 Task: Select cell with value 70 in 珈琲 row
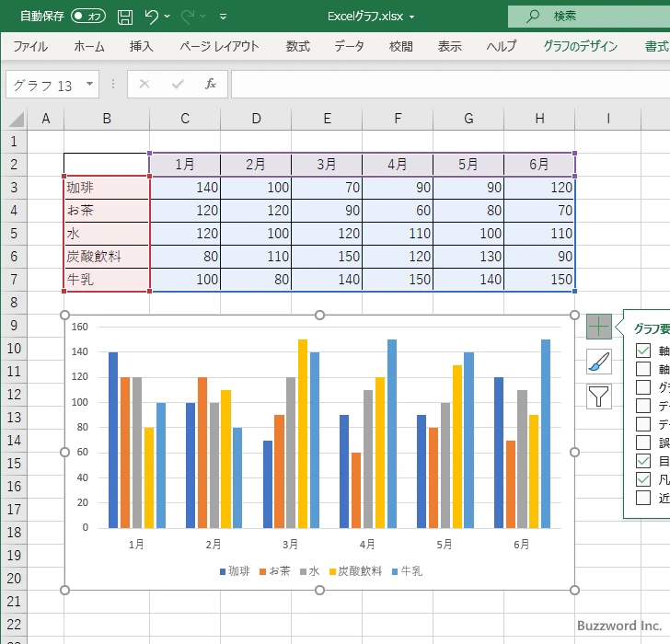327,187
